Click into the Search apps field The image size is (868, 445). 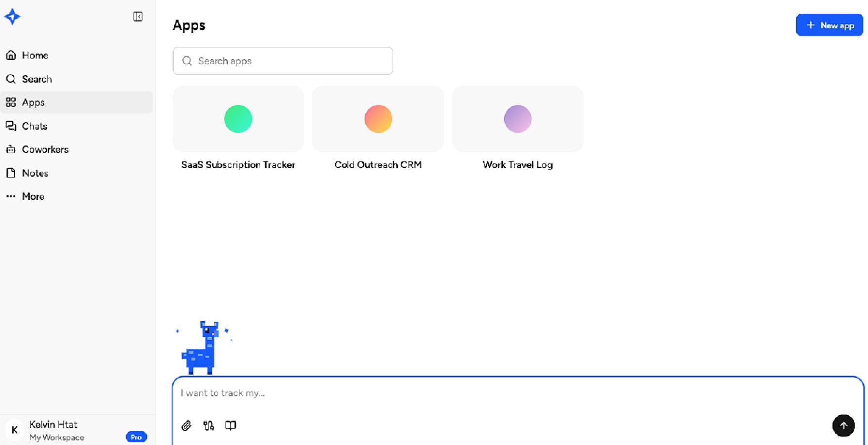(283, 61)
